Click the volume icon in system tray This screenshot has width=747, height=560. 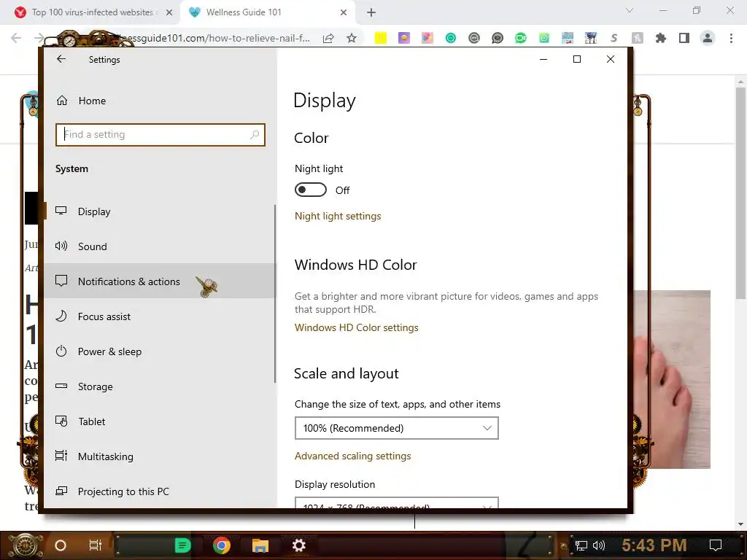click(x=599, y=545)
